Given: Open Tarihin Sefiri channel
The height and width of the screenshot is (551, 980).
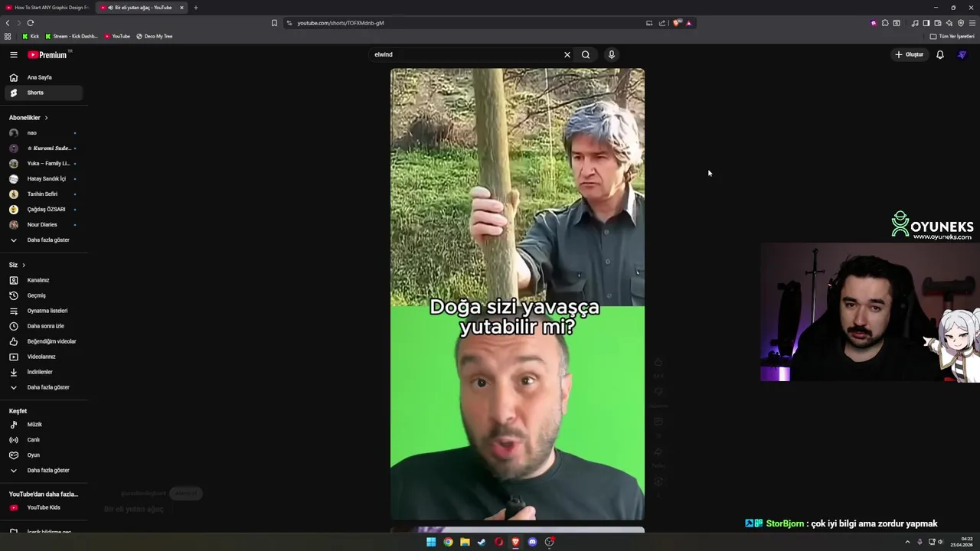Looking at the screenshot, I should point(44,194).
